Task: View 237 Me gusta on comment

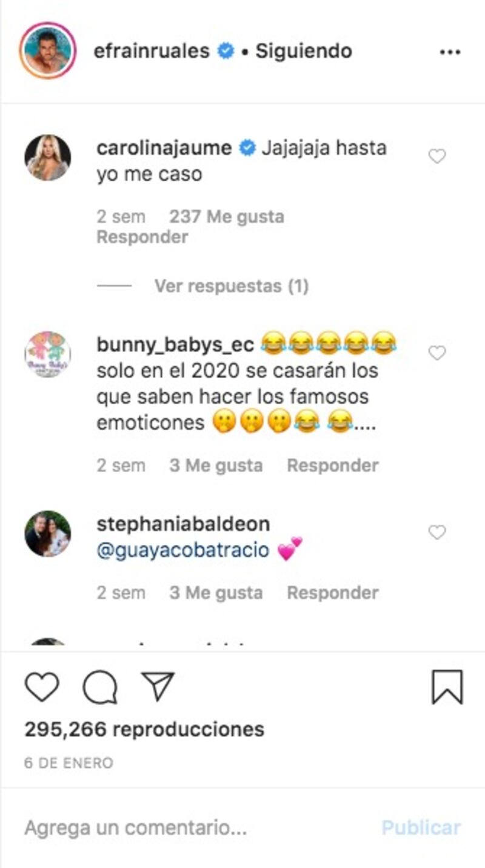Action: [227, 216]
